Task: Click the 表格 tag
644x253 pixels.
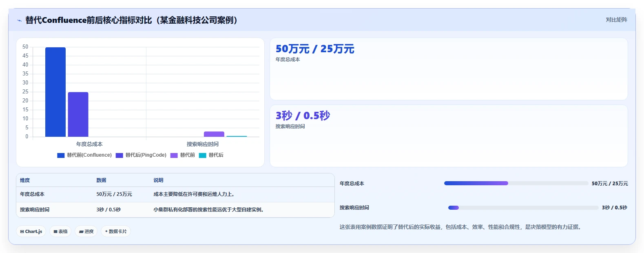Action: click(60, 231)
